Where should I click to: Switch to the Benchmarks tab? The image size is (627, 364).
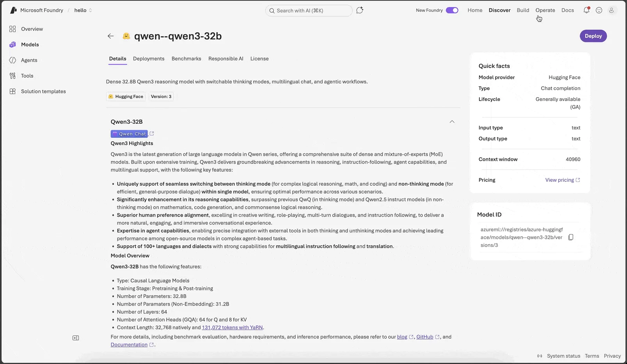point(187,59)
